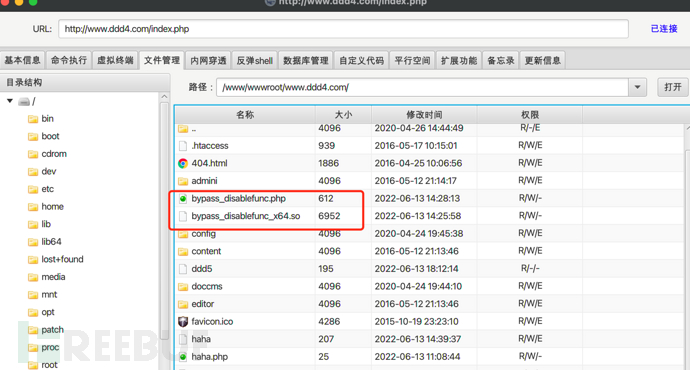
Task: Click the 已连接 status link
Action: point(664,29)
